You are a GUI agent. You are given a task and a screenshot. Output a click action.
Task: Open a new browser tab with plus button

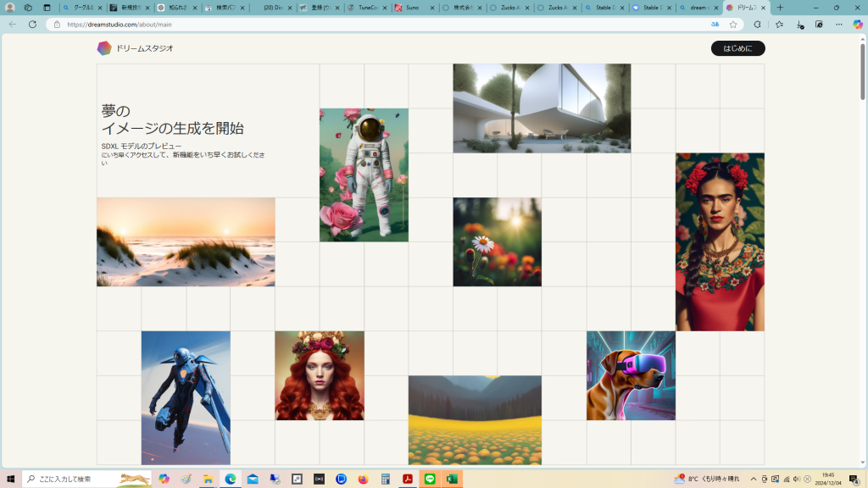pos(780,8)
